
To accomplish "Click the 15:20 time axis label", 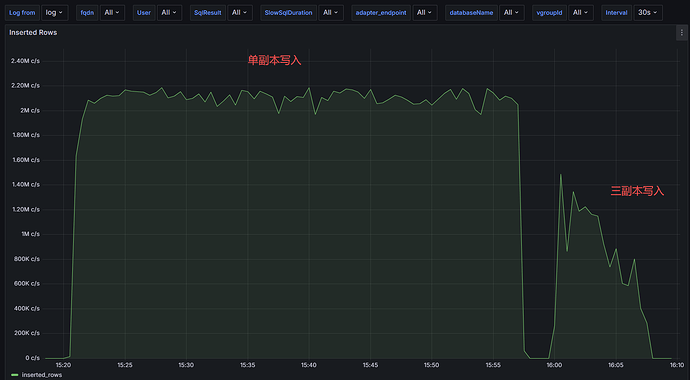I will (64, 365).
